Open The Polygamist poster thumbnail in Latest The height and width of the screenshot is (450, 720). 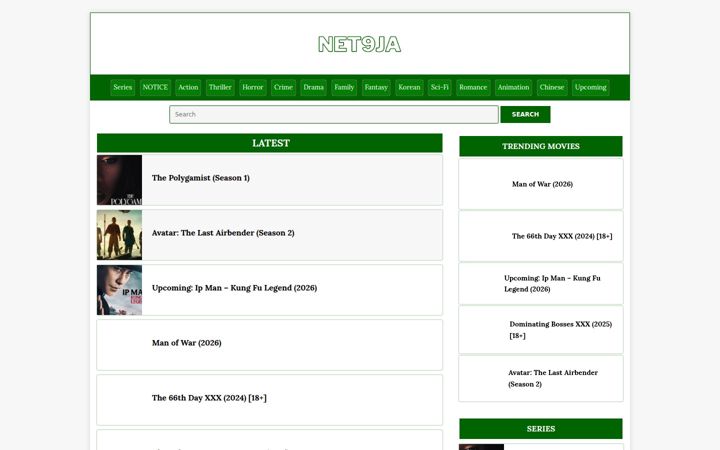coord(119,180)
